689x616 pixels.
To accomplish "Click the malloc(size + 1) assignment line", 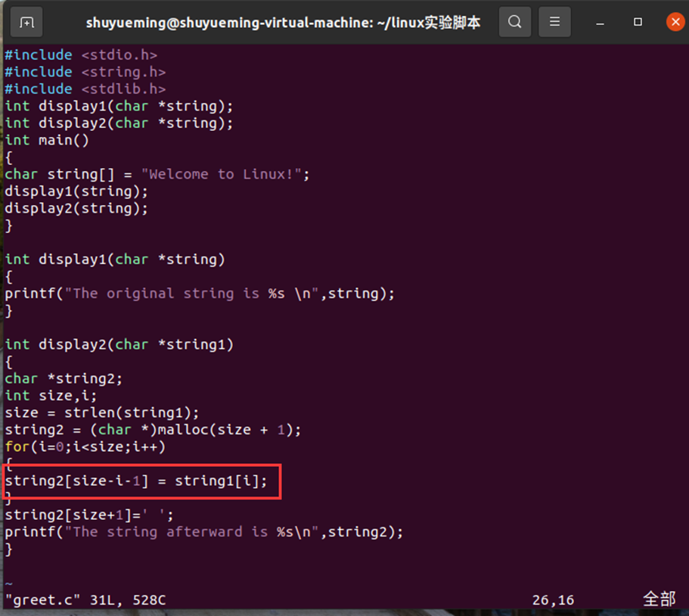I will [153, 430].
